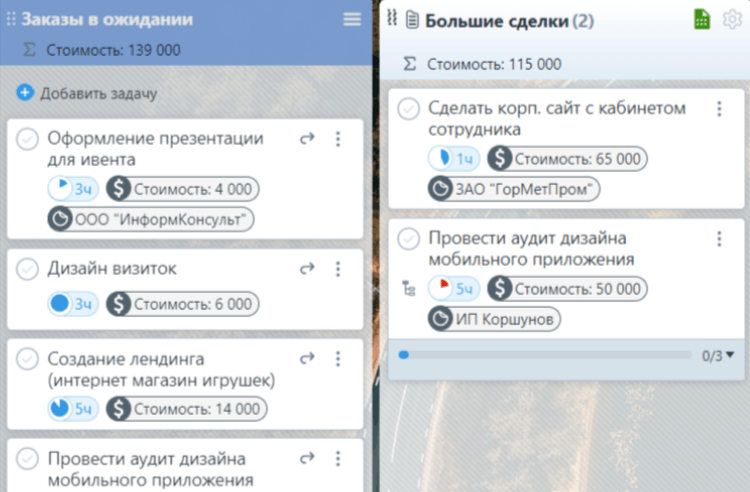The image size is (750, 492).
Task: Expand the 0/3 subtasks dropdown
Action: pyautogui.click(x=718, y=355)
